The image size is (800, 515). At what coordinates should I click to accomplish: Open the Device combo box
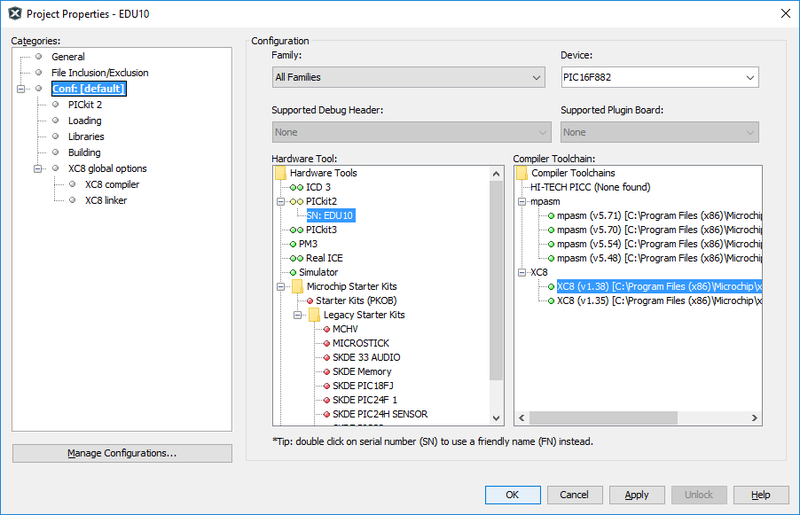[x=659, y=77]
